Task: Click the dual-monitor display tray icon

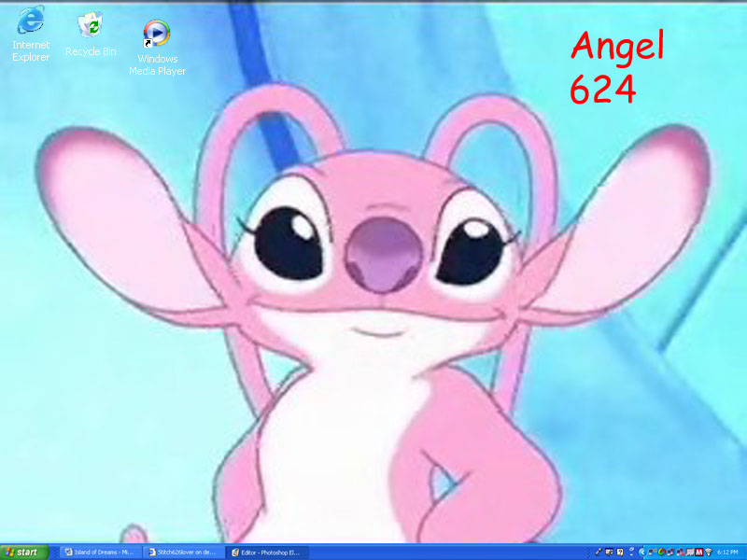Action: (608, 551)
